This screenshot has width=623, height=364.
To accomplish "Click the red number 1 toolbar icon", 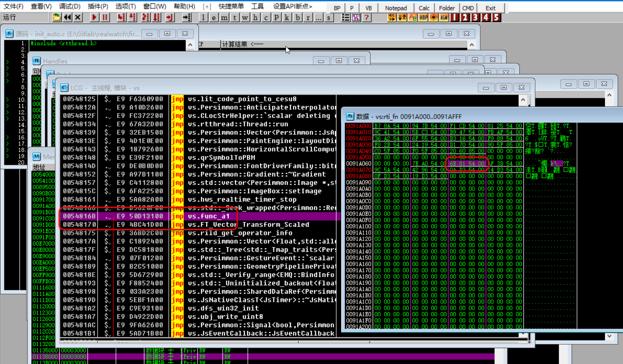I will click(455, 17).
